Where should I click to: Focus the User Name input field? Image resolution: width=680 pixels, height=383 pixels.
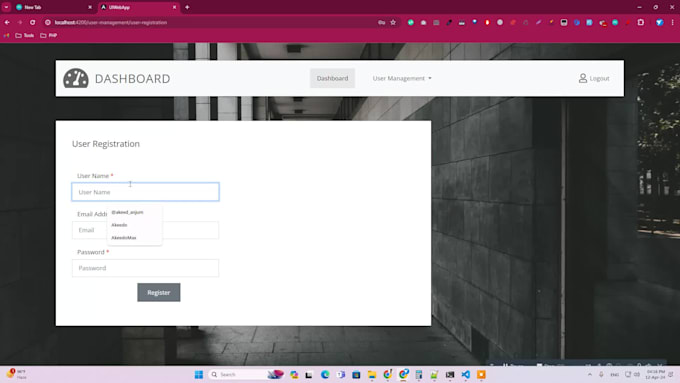[x=145, y=192]
